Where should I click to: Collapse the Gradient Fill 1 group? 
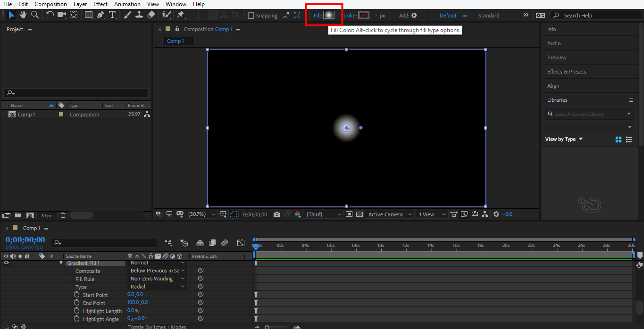tap(61, 263)
